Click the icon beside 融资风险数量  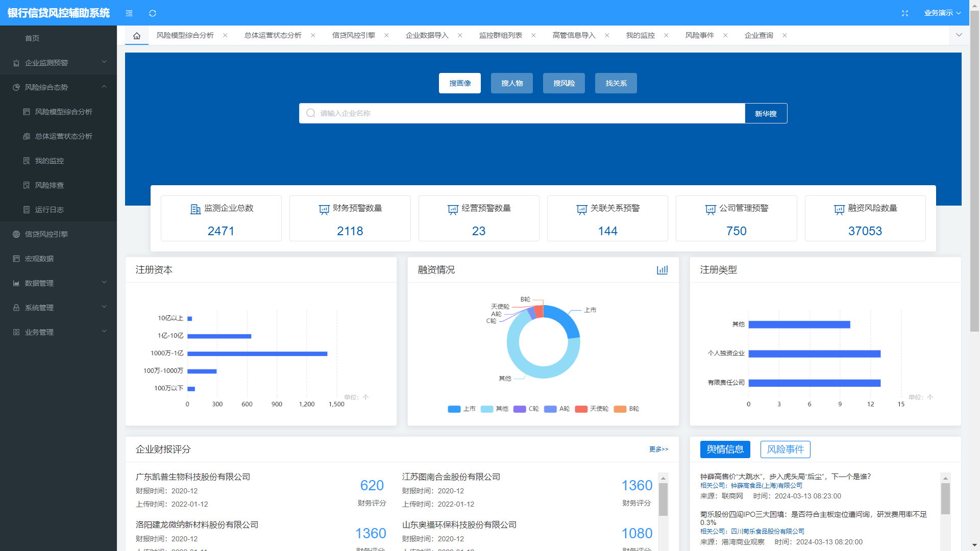click(x=840, y=209)
